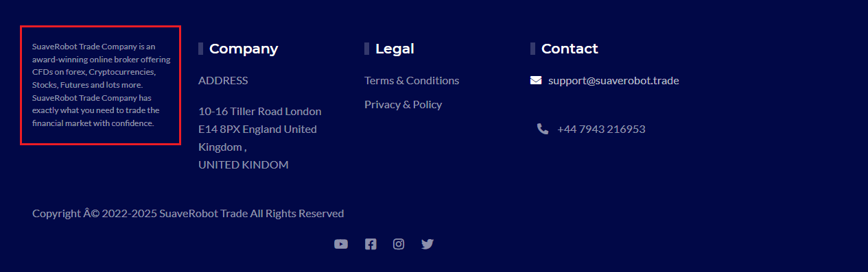Click the envelope icon beside support email

536,80
